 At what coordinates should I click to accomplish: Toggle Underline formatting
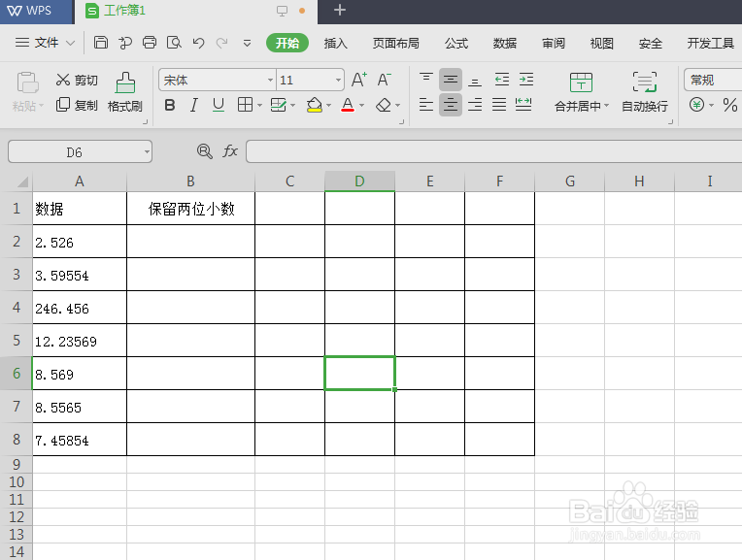point(219,105)
